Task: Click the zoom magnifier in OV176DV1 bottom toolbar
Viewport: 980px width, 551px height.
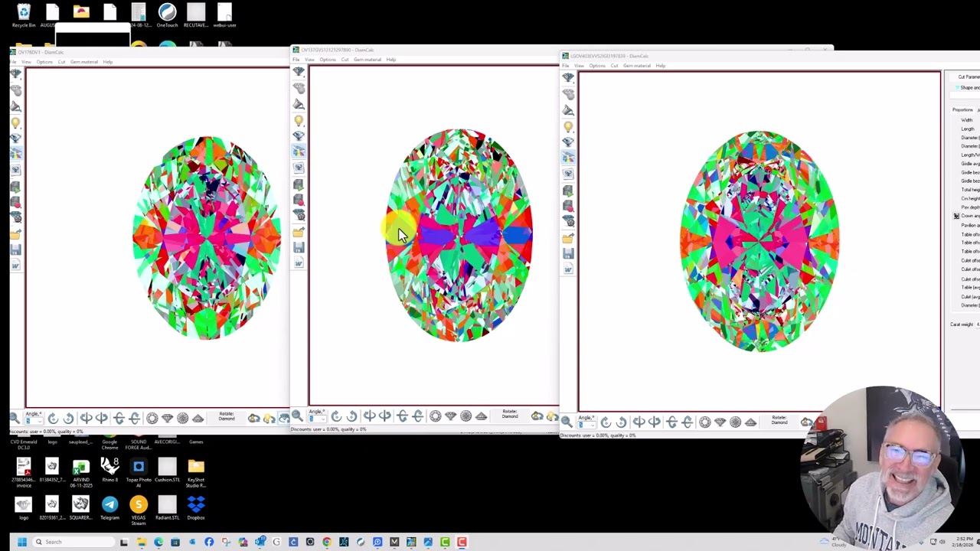Action: (x=15, y=418)
